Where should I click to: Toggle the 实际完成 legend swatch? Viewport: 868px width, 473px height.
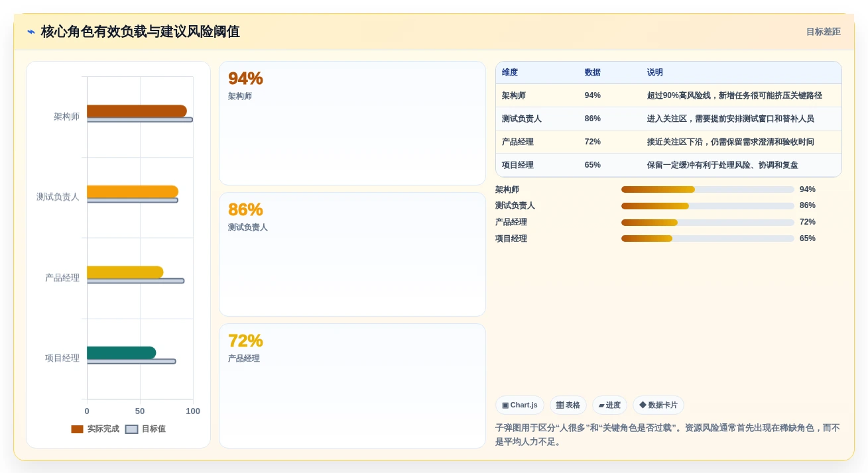[x=78, y=429]
